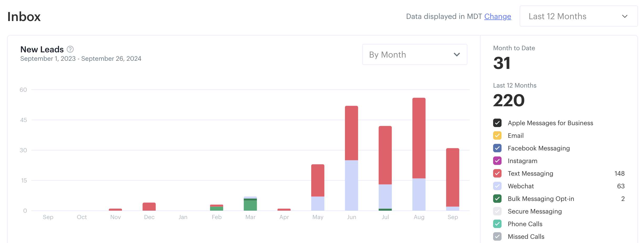Image resolution: width=644 pixels, height=243 pixels.
Task: Click the Webchat label in legend
Action: [x=520, y=186]
